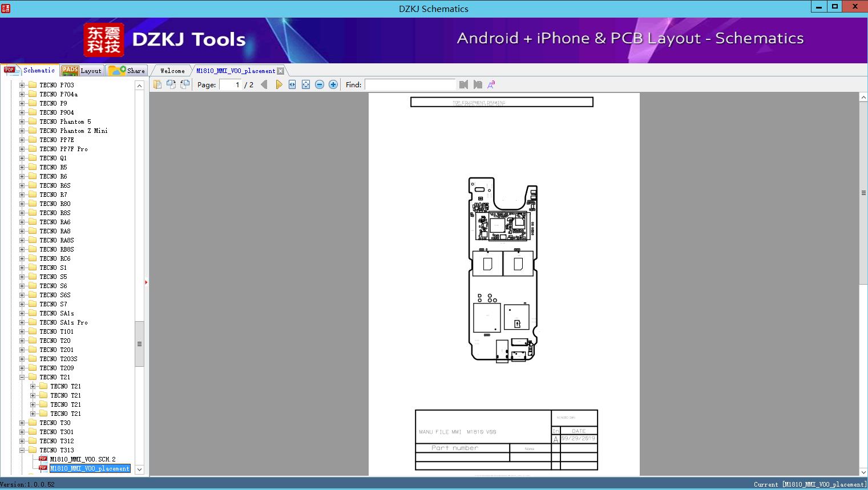
Task: Switch to the Welcome tab
Action: coord(172,71)
